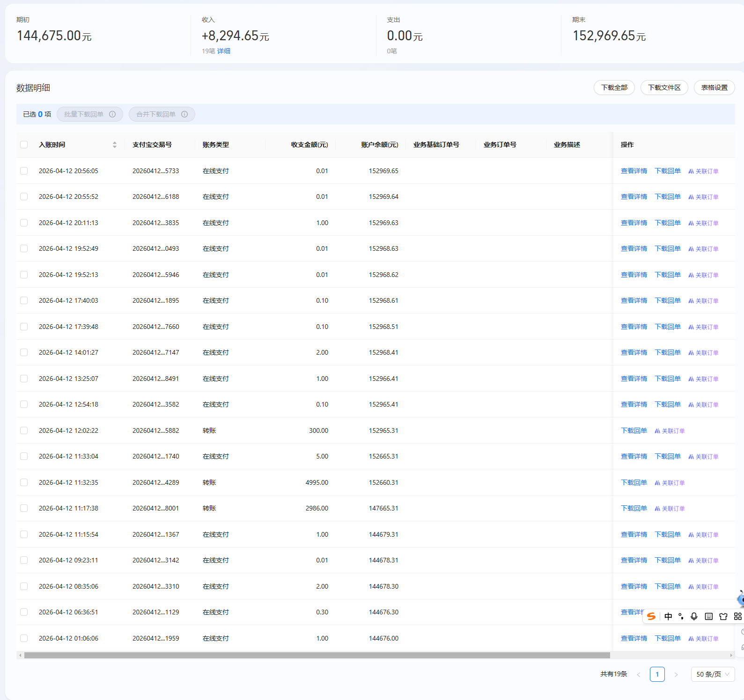The width and height of the screenshot is (744, 700).
Task: Click info icon beside 批量下载回单
Action: click(x=112, y=114)
